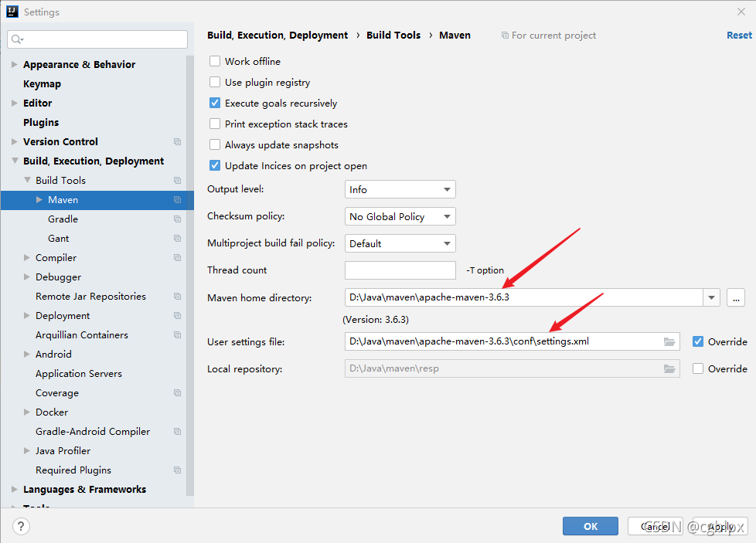Click the Maven home directory path field
This screenshot has width=756, height=543.
(x=524, y=297)
